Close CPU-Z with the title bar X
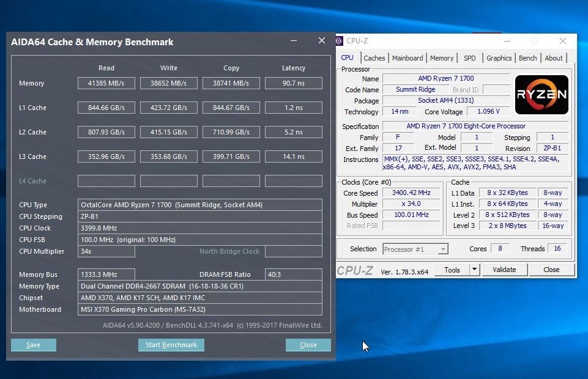Screen dimensions: 588x379 click(x=562, y=41)
